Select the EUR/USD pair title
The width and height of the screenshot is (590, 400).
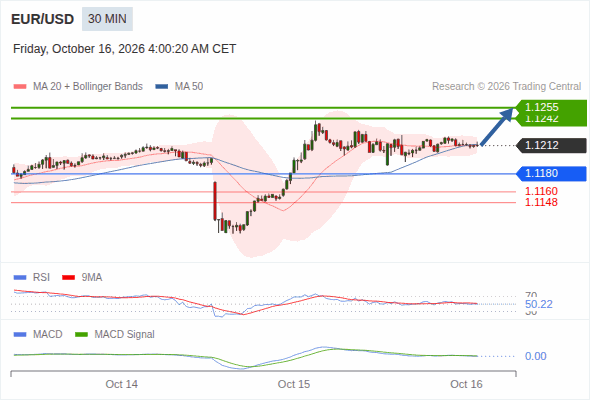(43, 19)
